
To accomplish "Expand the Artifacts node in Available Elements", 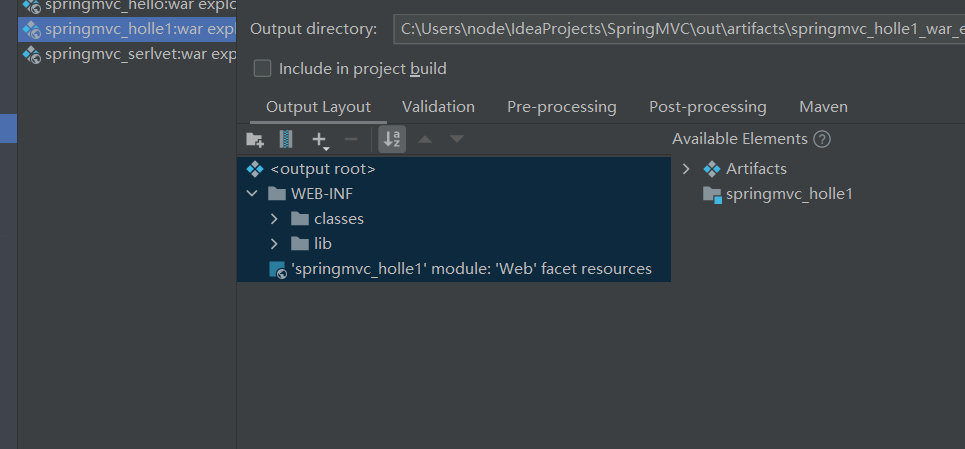I will coord(686,169).
